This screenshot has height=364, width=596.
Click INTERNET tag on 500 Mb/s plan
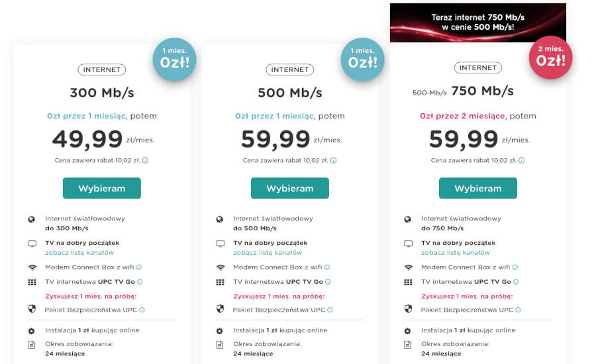click(x=290, y=69)
